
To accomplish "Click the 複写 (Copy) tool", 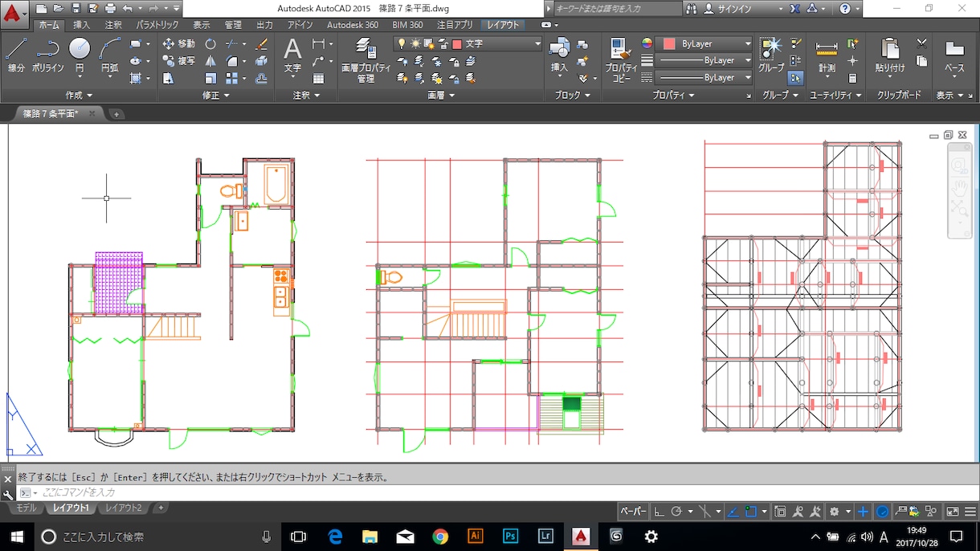I will coord(178,60).
